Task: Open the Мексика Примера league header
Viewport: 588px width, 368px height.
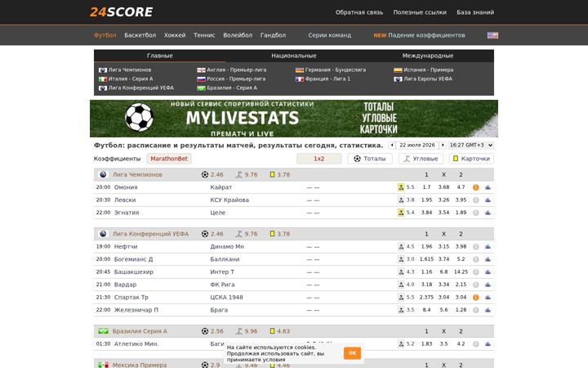Action: click(140, 365)
